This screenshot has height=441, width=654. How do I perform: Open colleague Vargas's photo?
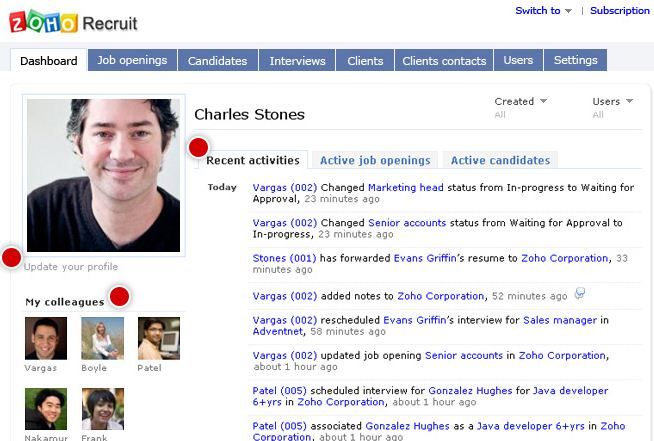point(46,338)
